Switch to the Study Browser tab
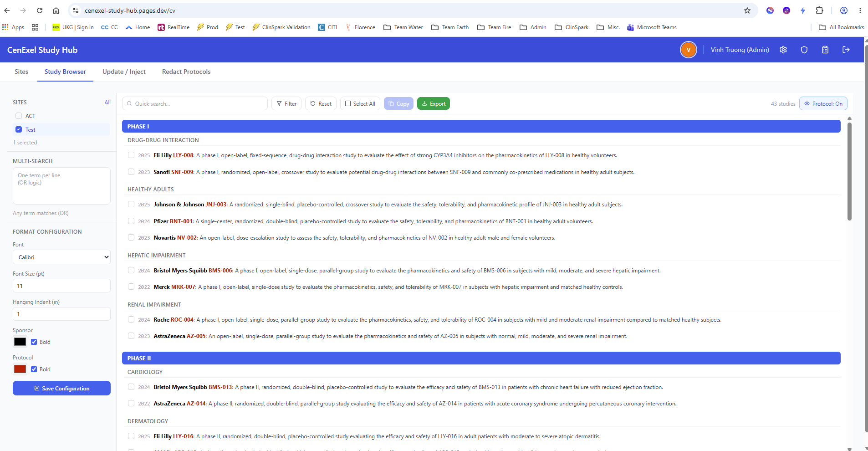 65,72
